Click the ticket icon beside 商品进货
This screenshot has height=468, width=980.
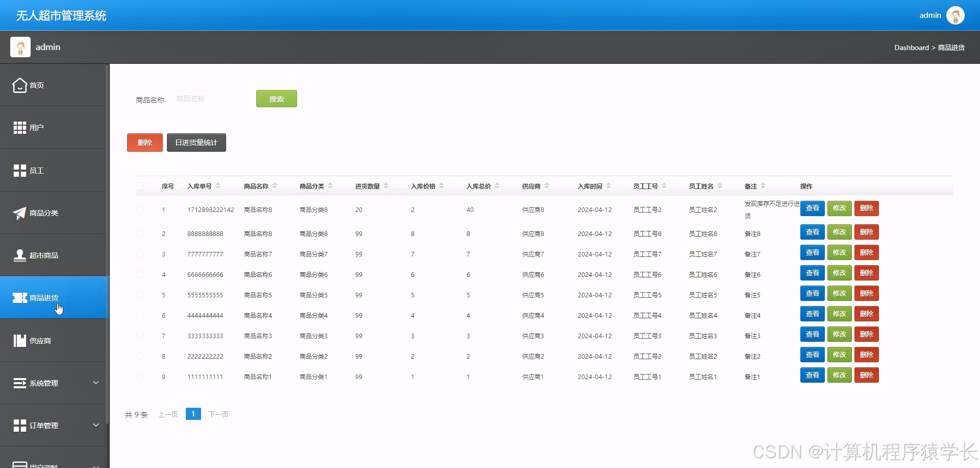(20, 298)
